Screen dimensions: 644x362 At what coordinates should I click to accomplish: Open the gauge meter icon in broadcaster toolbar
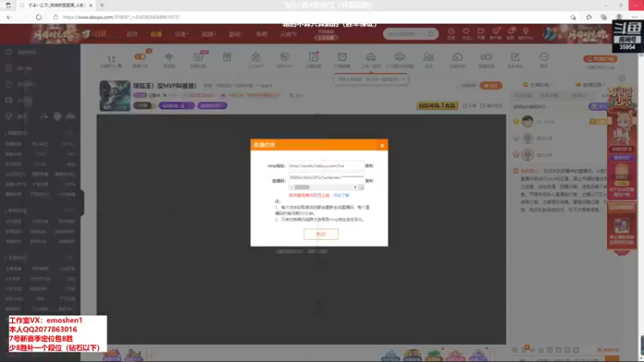tap(457, 57)
